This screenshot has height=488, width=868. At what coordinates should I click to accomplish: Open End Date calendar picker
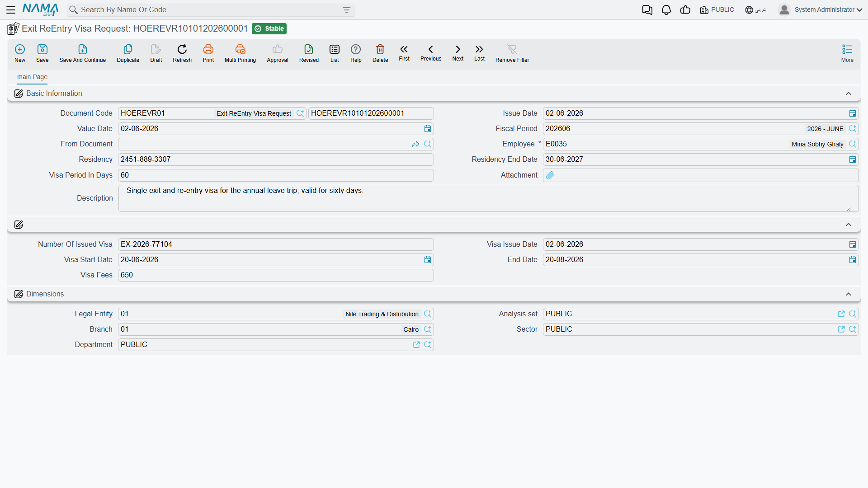coord(853,260)
